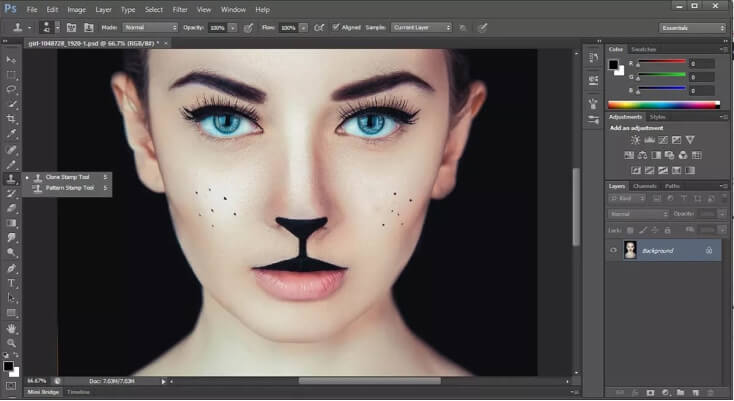This screenshot has height=401, width=734.
Task: Choose Pattern Stamp Tool from flyout
Action: point(68,187)
